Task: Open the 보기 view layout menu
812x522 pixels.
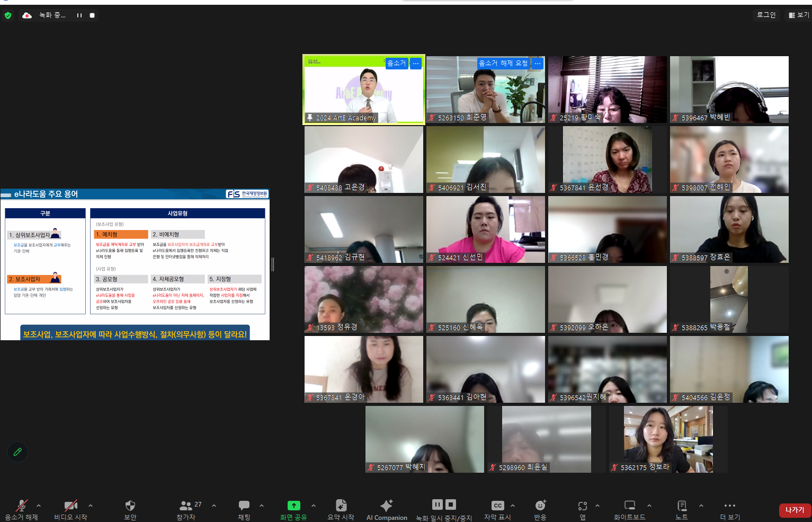Action: point(799,15)
